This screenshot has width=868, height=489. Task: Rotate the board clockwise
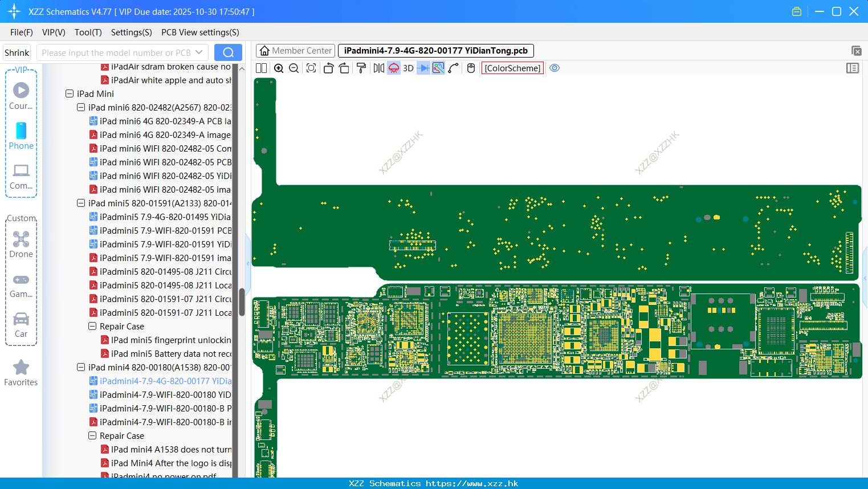point(344,68)
